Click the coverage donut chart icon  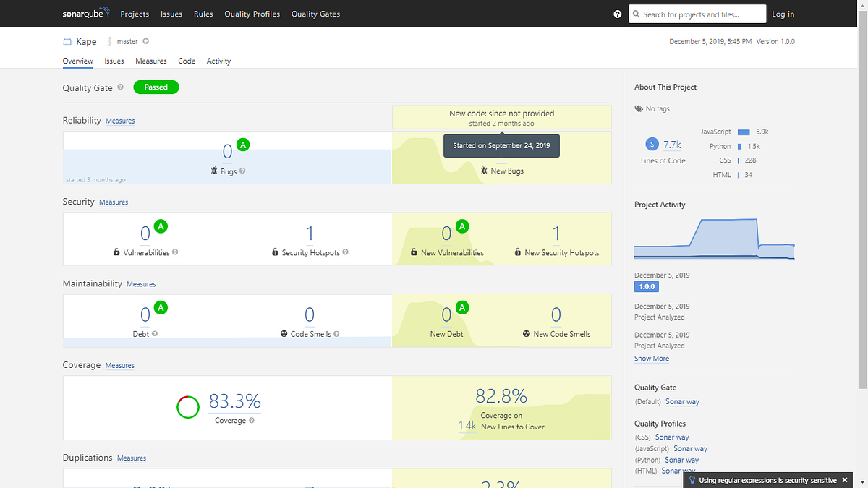coord(188,407)
